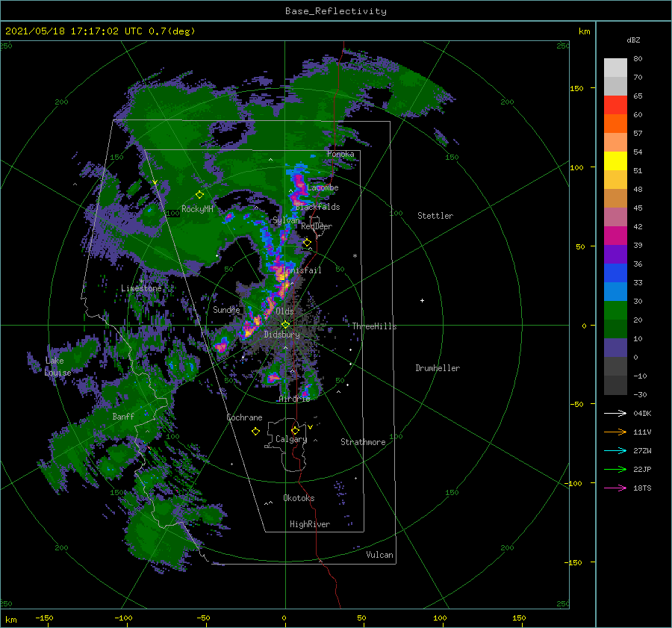Image resolution: width=672 pixels, height=628 pixels.
Task: Click the yellow diamond marker above Calgary label
Action: click(295, 430)
